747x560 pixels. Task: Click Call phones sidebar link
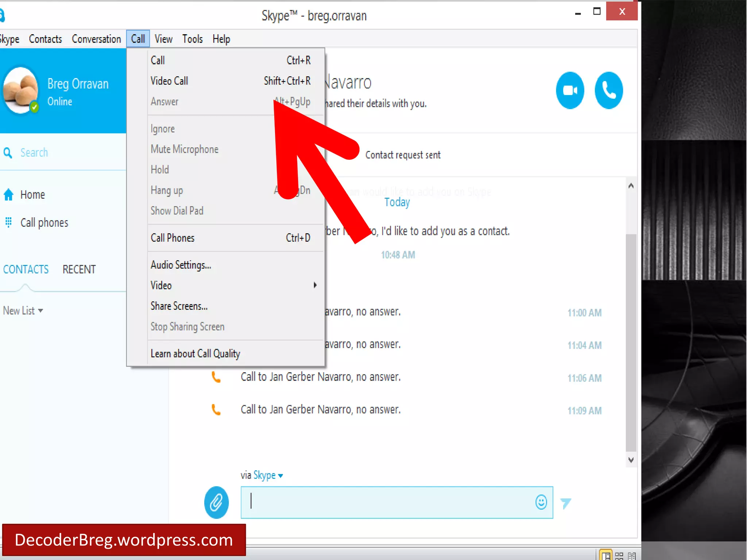44,223
